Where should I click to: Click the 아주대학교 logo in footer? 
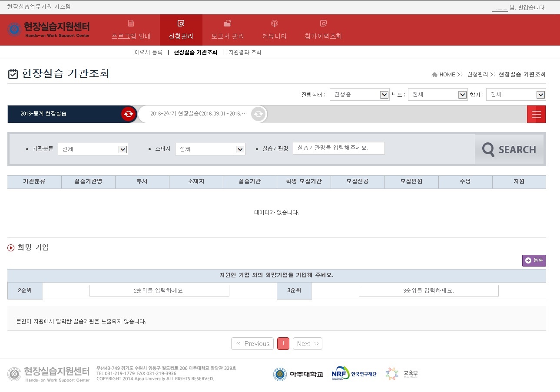(298, 374)
